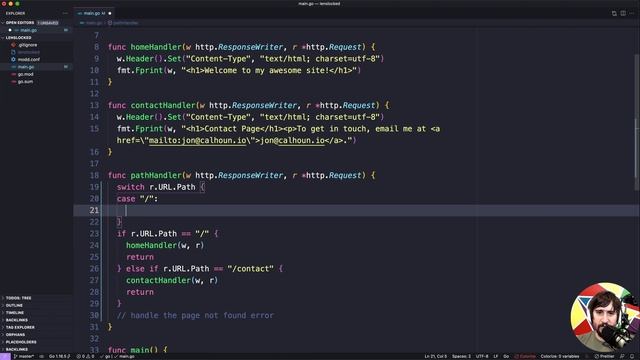Expand the Orphans section
This screenshot has width=640, height=360.
pos(37,335)
